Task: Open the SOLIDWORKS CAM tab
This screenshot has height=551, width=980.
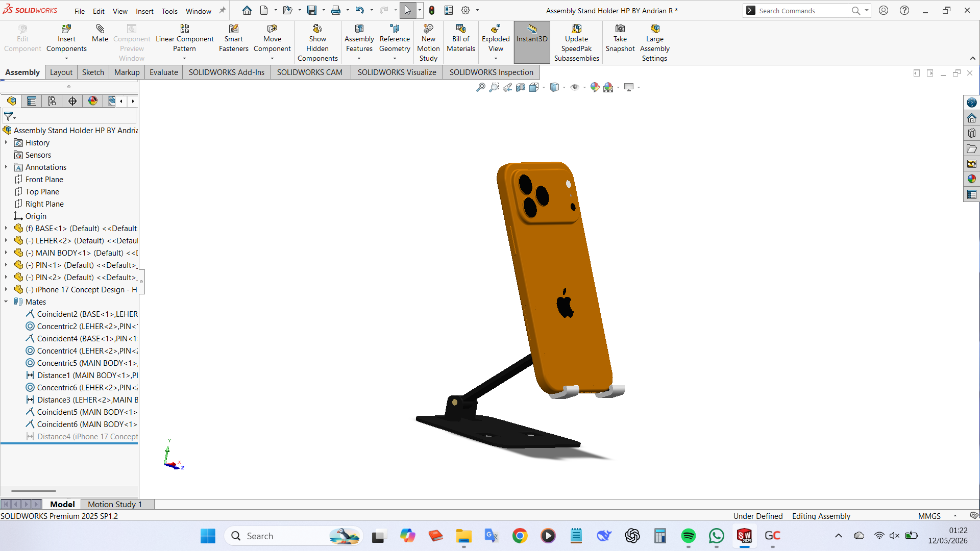Action: tap(310, 72)
